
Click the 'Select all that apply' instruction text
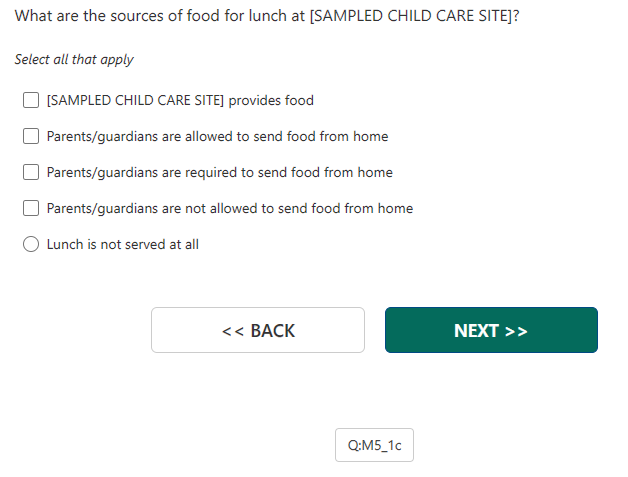(74, 60)
